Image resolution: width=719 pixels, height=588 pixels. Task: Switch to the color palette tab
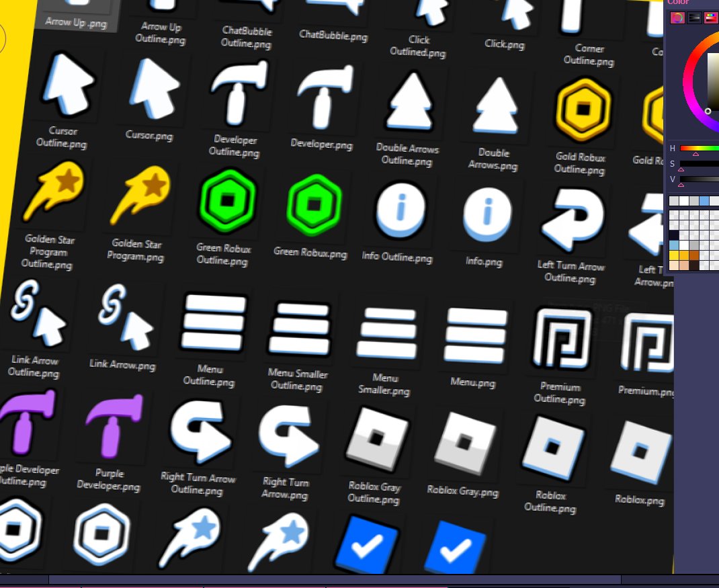pyautogui.click(x=711, y=18)
